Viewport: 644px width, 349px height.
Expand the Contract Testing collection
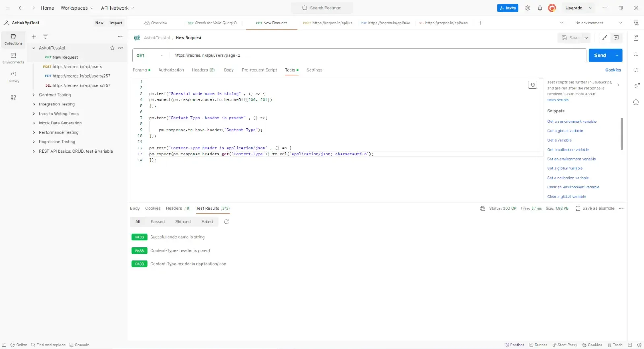pyautogui.click(x=34, y=95)
